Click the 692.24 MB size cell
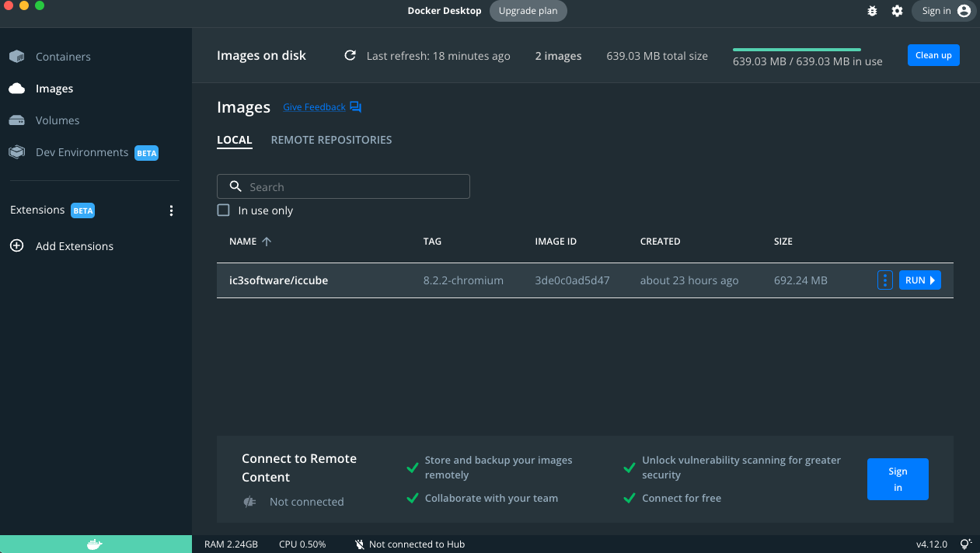The height and width of the screenshot is (553, 980). pos(800,280)
